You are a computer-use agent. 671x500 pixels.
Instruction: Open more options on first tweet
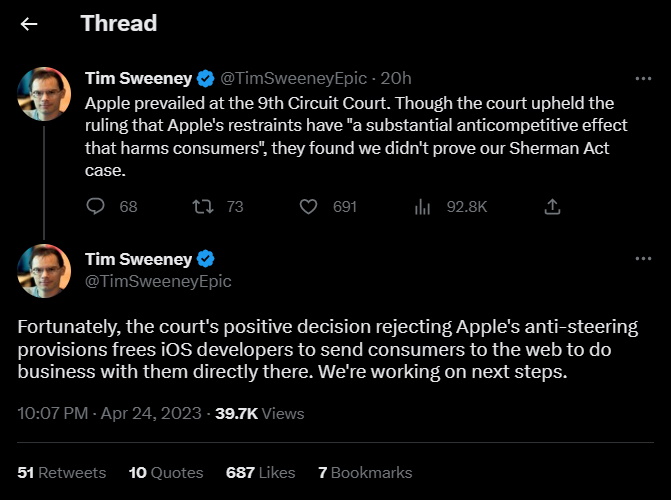click(x=644, y=78)
